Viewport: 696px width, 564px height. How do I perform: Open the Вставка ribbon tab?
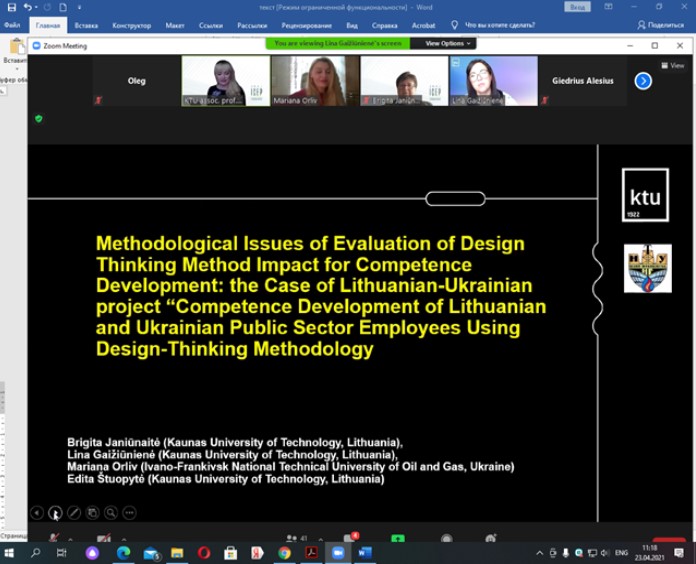(x=86, y=25)
